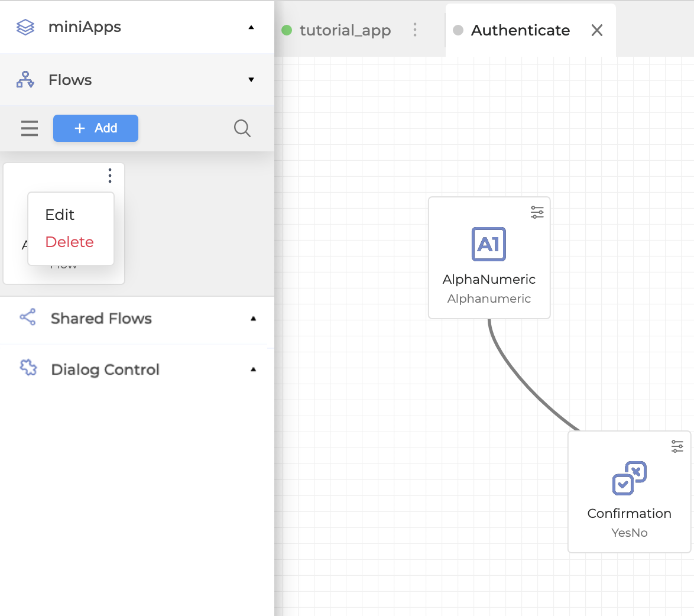Open the hamburger list menu icon
The height and width of the screenshot is (616, 694).
30,128
